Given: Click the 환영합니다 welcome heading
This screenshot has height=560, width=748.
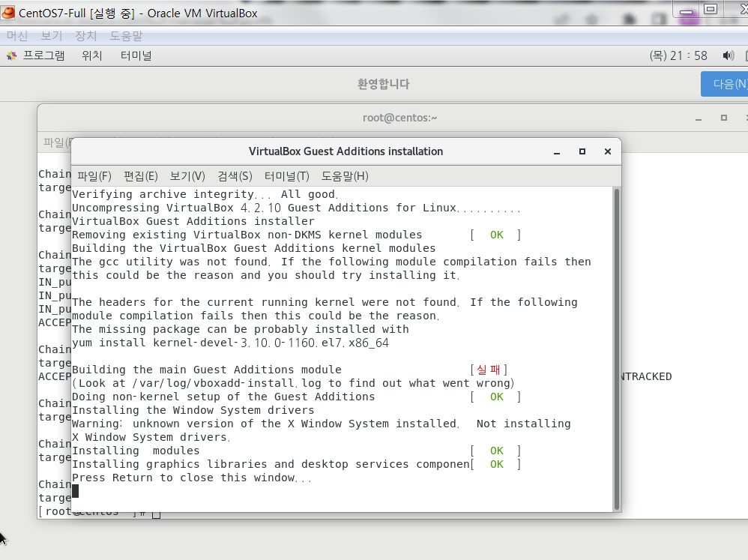Looking at the screenshot, I should [x=384, y=85].
